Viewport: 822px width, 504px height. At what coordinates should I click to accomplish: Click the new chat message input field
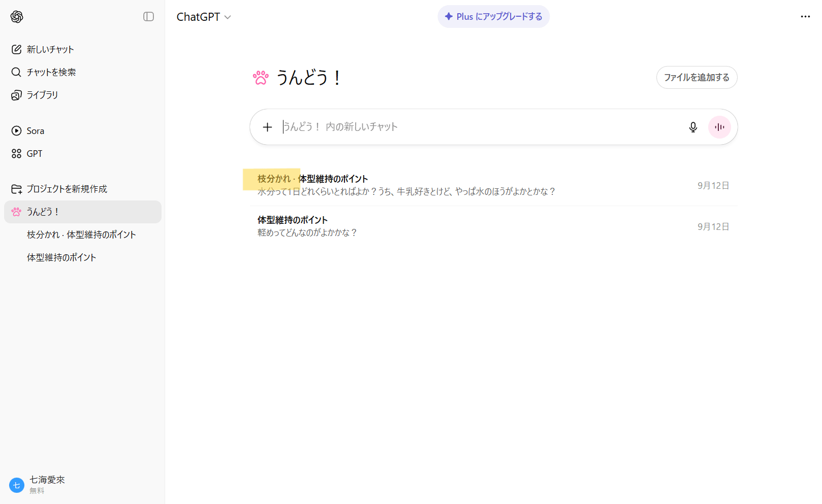click(x=478, y=127)
